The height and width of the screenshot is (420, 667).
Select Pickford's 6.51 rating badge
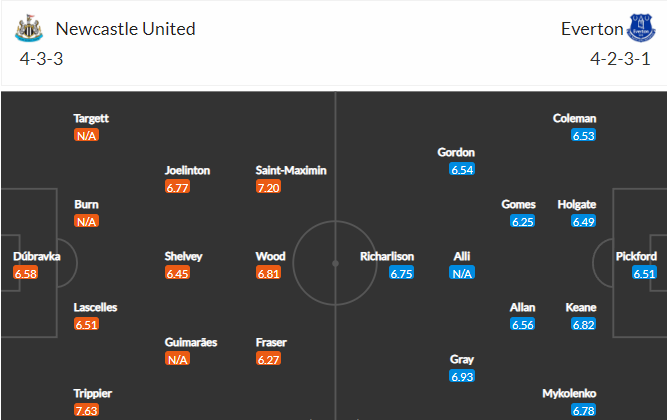(644, 273)
